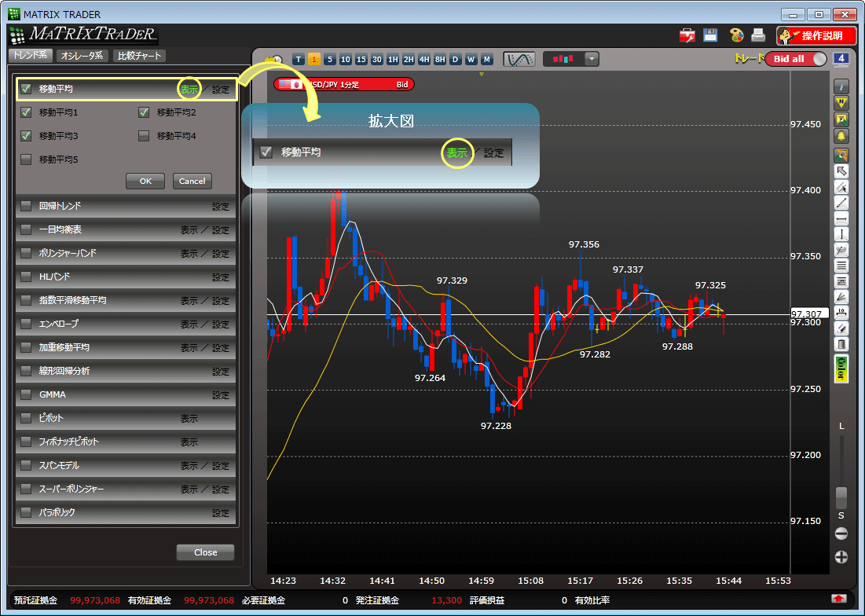Enable the 回帰トレンド checkbox
865x616 pixels.
tap(26, 206)
